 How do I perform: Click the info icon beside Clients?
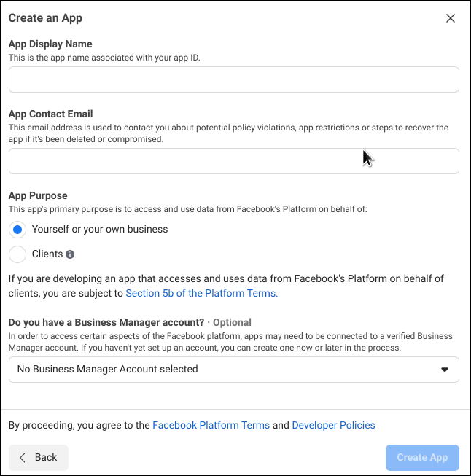point(70,254)
